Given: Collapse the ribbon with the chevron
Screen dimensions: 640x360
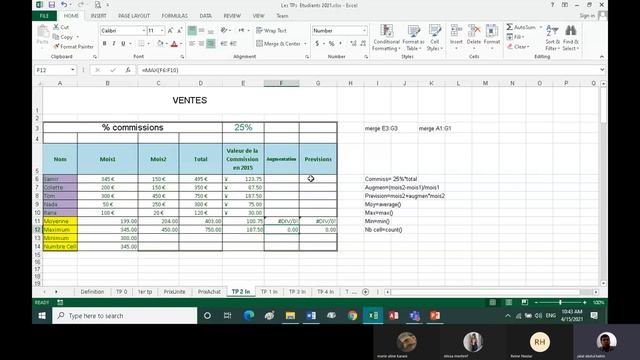Looking at the screenshot, I should click(602, 57).
